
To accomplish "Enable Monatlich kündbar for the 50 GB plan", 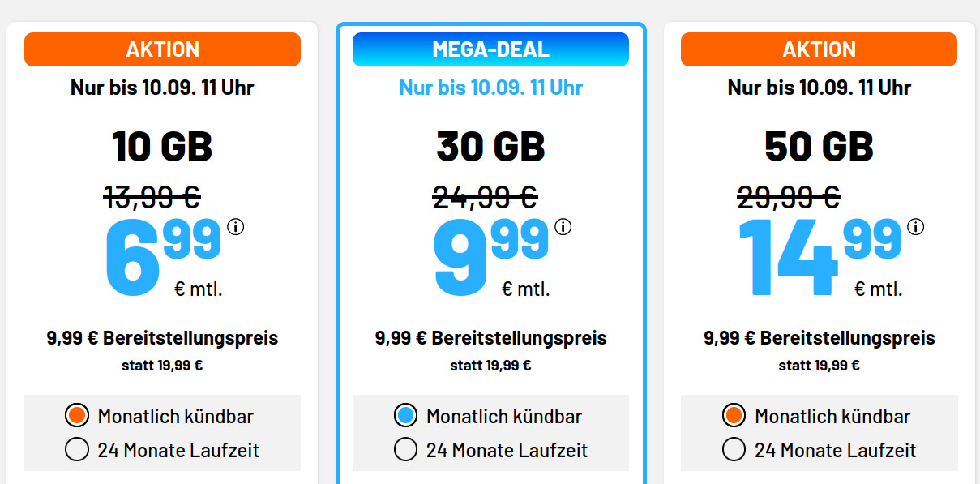I will point(734,416).
